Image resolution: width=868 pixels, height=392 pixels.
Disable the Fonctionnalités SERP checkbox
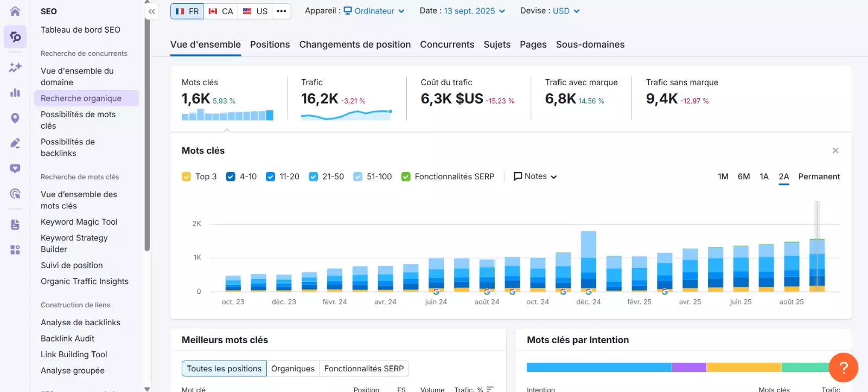406,176
